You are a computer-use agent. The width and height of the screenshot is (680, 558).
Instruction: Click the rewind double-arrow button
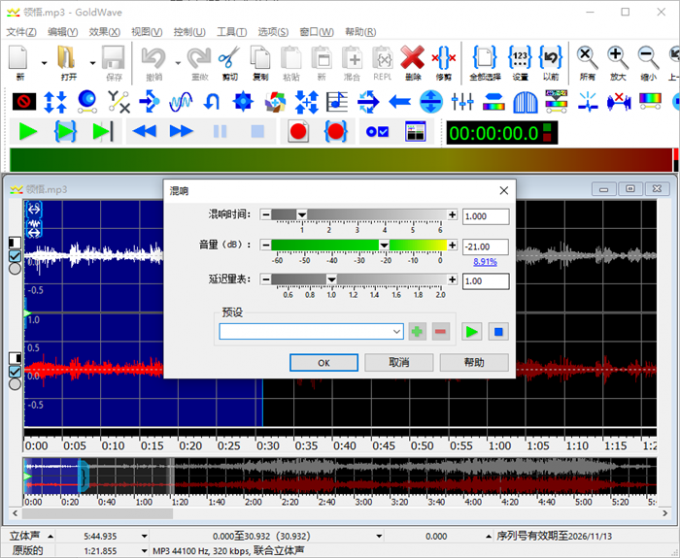(144, 131)
